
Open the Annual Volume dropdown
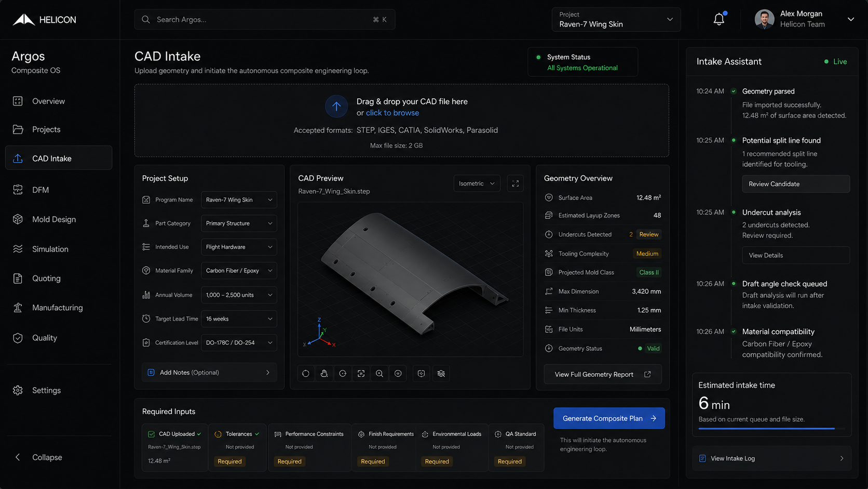pyautogui.click(x=239, y=295)
